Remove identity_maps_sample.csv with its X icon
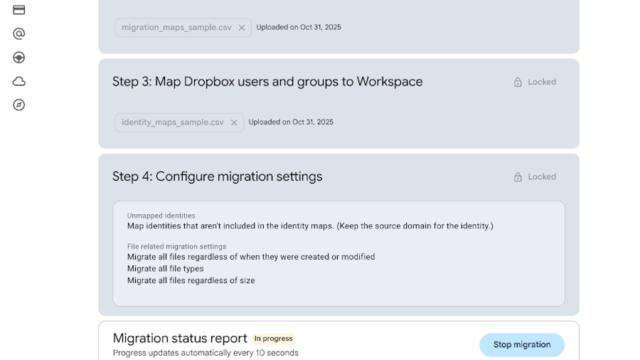640x360 pixels. [234, 122]
